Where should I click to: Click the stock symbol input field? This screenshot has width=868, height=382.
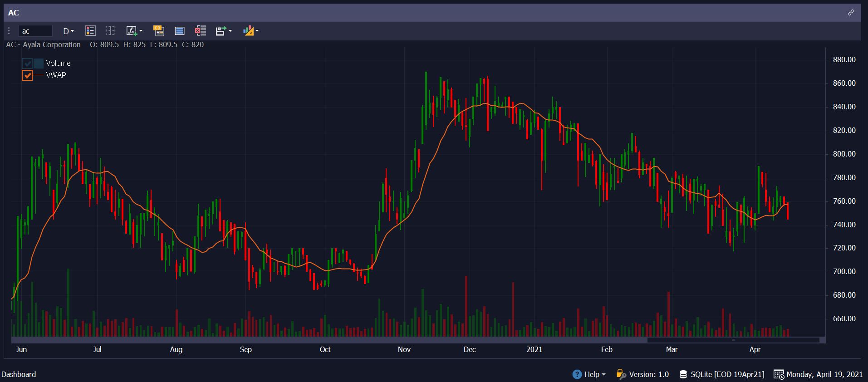[x=35, y=31]
